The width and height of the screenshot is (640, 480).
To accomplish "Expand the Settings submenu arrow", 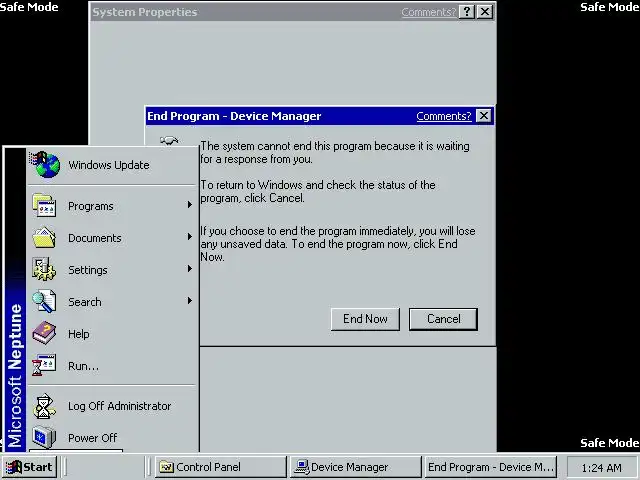I will (x=189, y=269).
